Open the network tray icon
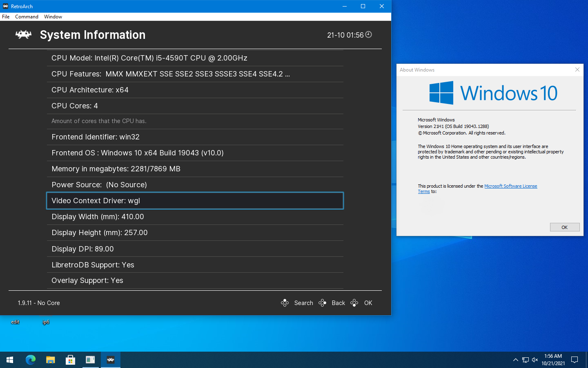 pos(526,360)
